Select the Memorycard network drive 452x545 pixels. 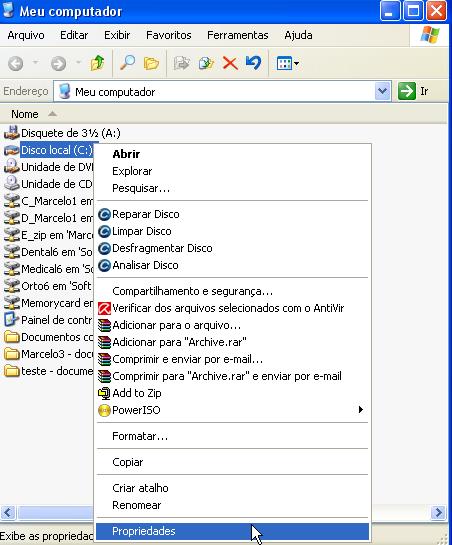(49, 303)
